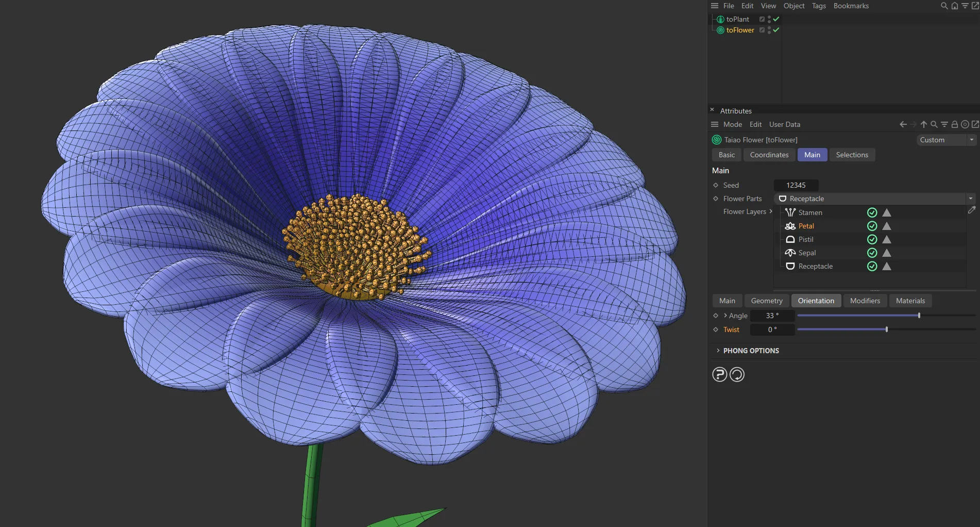This screenshot has width=980, height=527.
Task: Open the Bookmarks menu
Action: [851, 6]
